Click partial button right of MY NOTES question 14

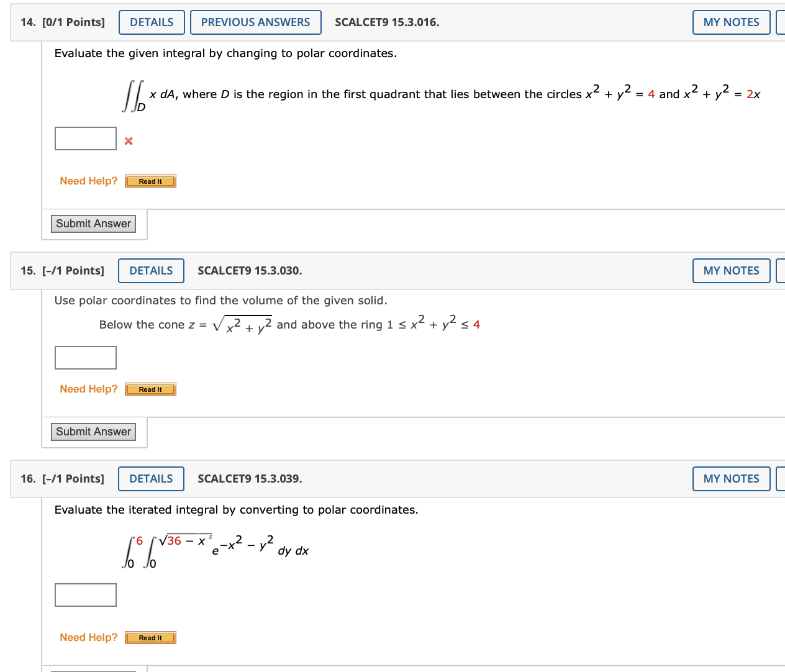pyautogui.click(x=781, y=22)
